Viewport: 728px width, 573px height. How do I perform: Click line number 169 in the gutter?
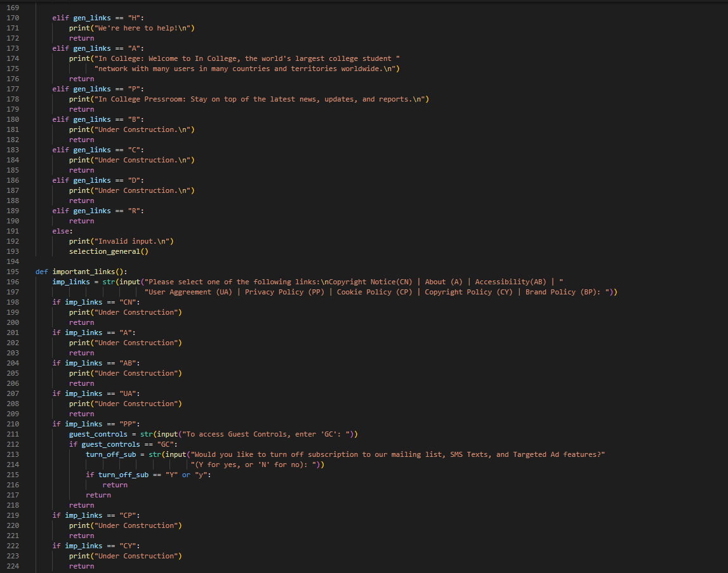click(x=13, y=7)
